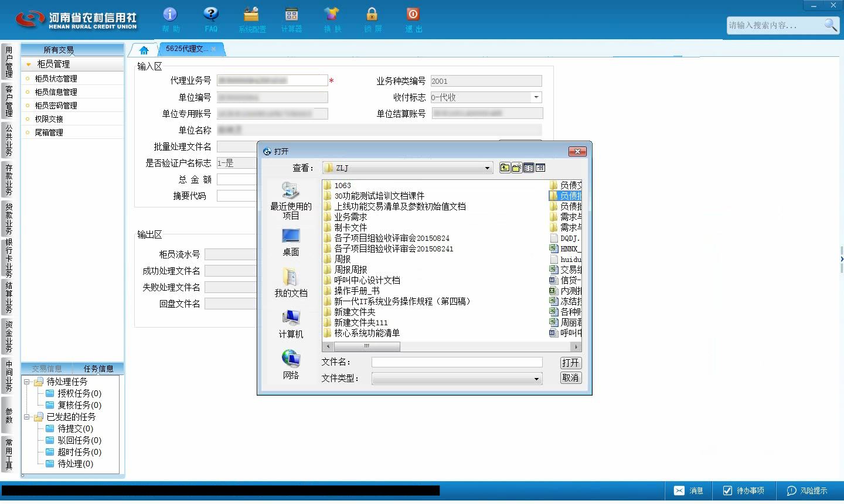Open 常用工具 vertical side tab
844x504 pixels.
8,454
